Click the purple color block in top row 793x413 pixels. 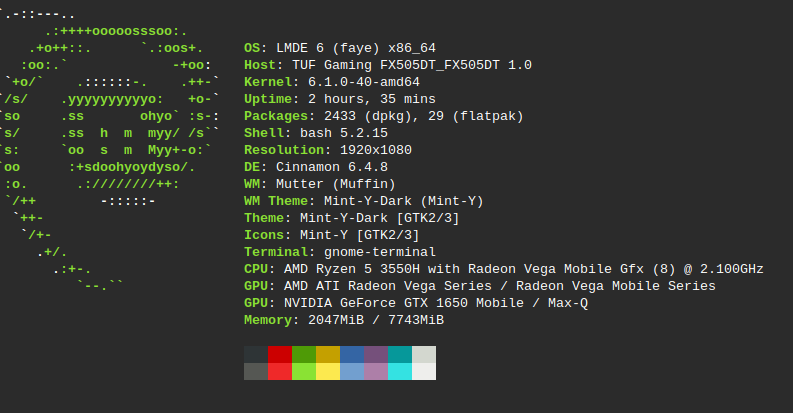(376, 354)
